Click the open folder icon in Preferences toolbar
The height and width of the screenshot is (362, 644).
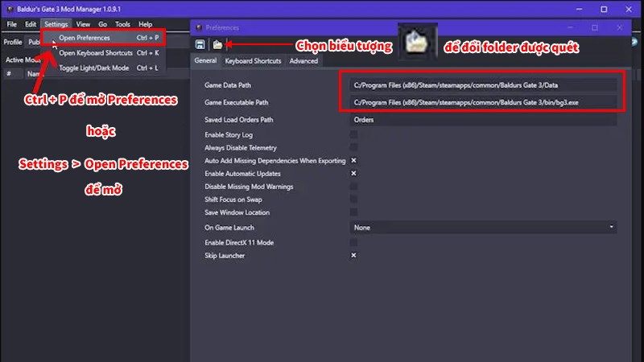217,44
